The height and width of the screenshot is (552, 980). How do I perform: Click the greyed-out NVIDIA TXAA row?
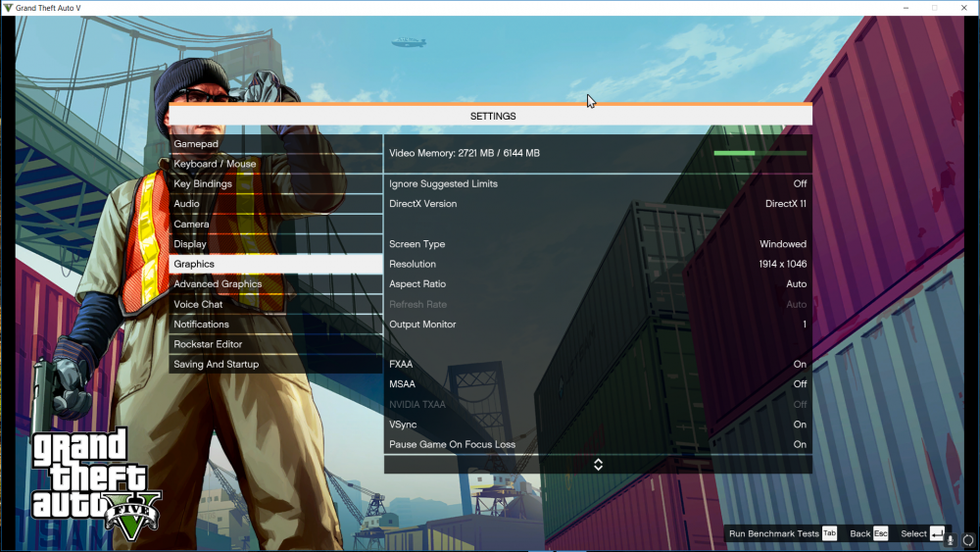coord(598,405)
